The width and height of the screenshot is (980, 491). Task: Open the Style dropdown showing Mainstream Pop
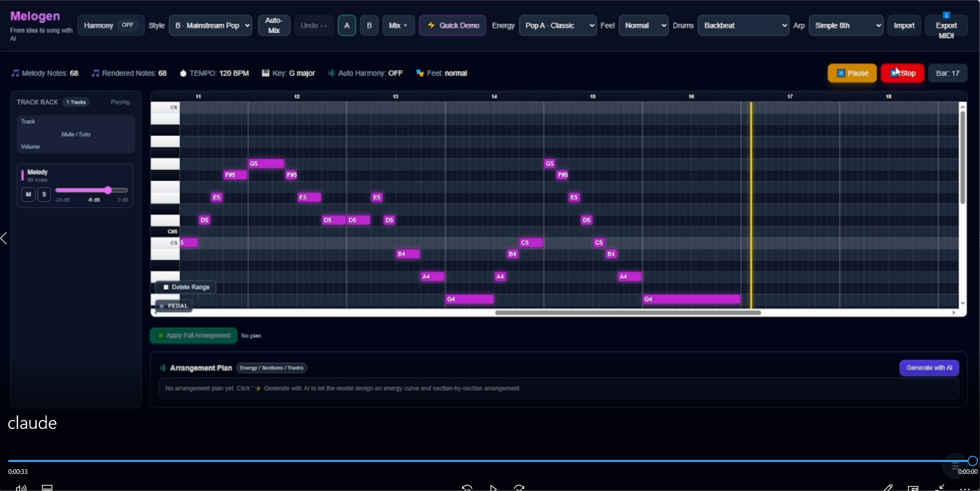(212, 25)
